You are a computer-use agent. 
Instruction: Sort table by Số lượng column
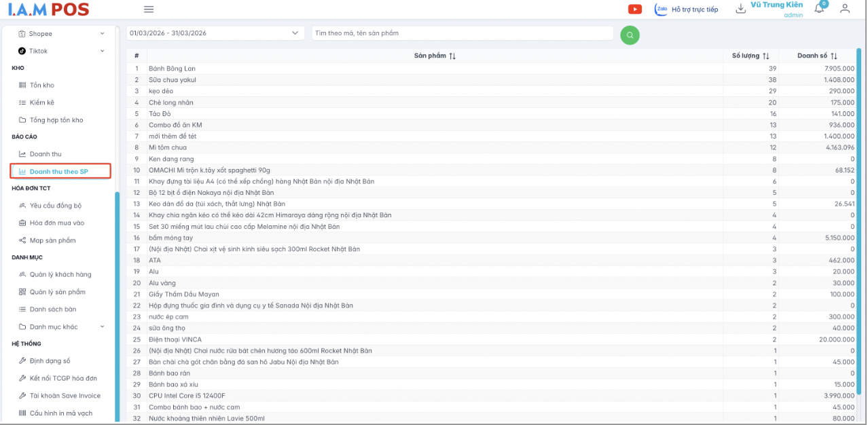[751, 56]
